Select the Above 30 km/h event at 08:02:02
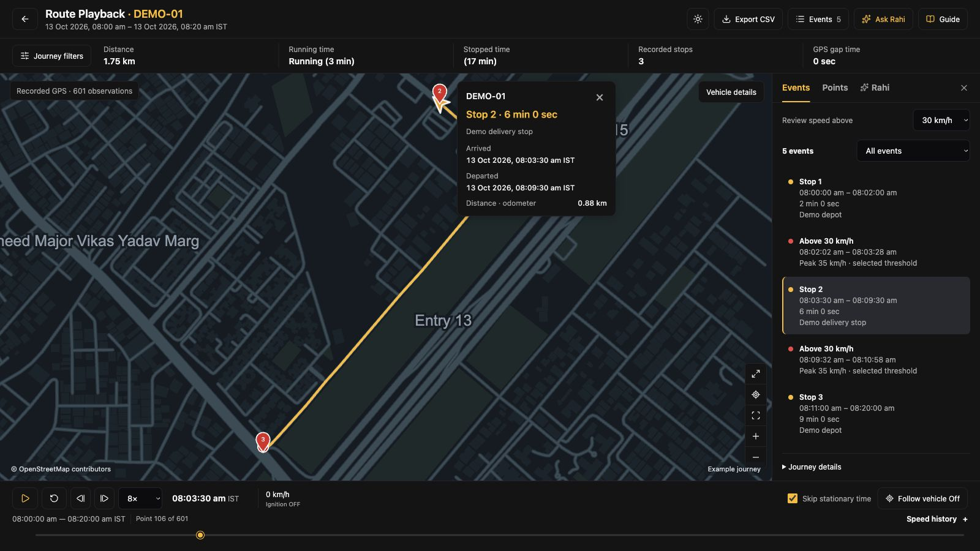The image size is (980, 551). click(x=876, y=252)
